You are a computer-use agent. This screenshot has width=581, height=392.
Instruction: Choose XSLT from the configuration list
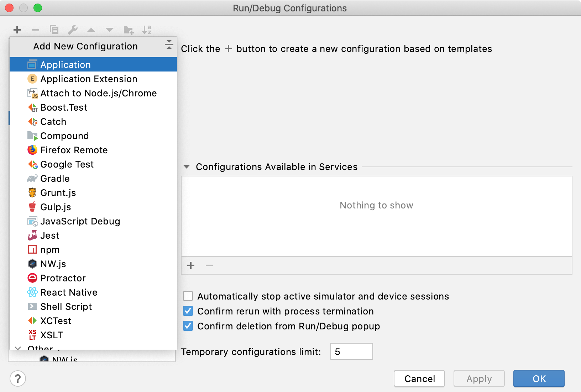click(x=93, y=335)
